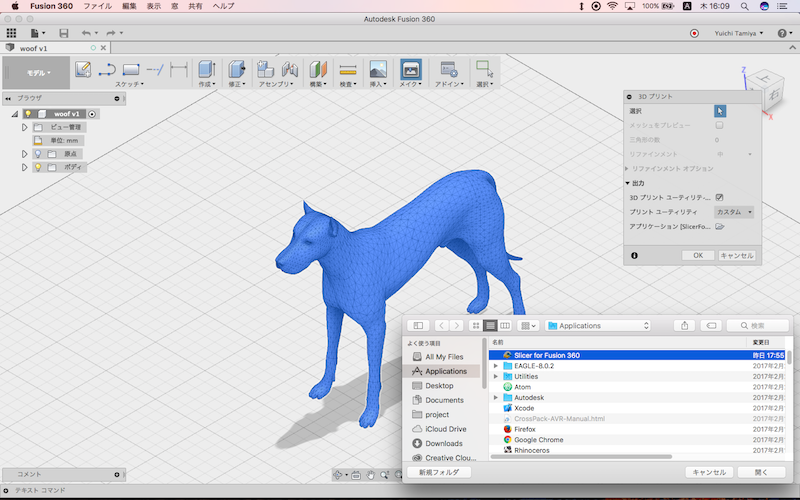Select the Select tool icon
The width and height of the screenshot is (800, 500).
pyautogui.click(x=484, y=69)
